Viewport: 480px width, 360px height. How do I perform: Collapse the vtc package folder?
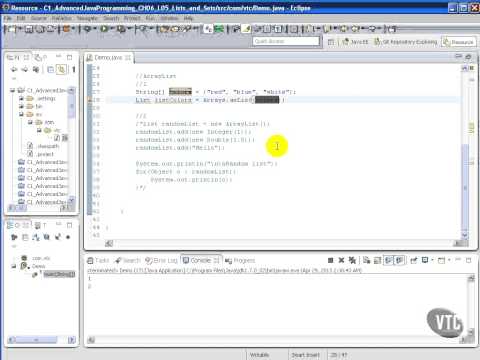click(39, 130)
